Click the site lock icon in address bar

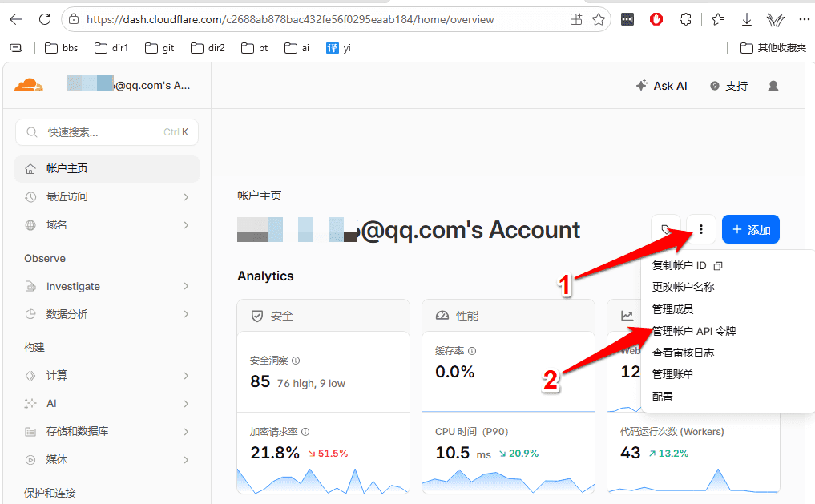(74, 20)
